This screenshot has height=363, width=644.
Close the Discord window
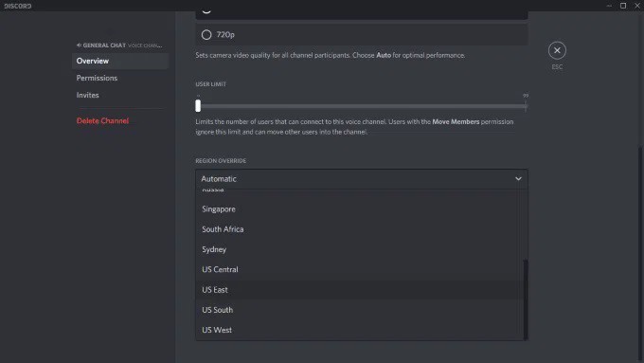(637, 6)
